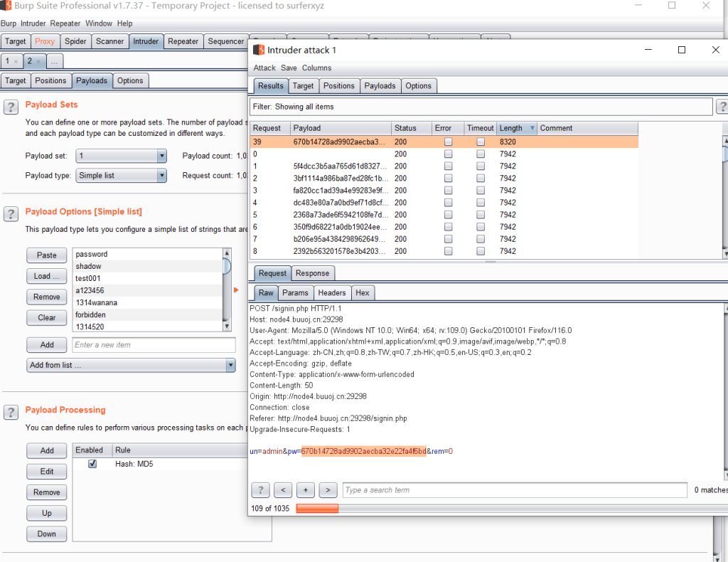This screenshot has width=728, height=562.
Task: Switch to the Response tab
Action: (x=312, y=273)
